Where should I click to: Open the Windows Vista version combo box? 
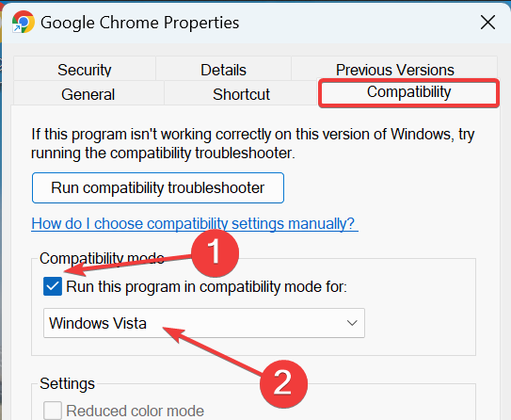coord(204,323)
